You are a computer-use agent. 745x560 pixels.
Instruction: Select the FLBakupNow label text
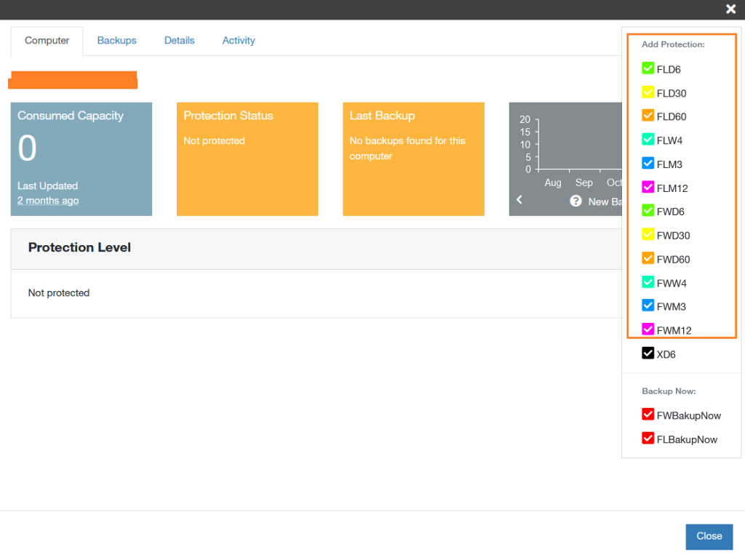point(687,440)
